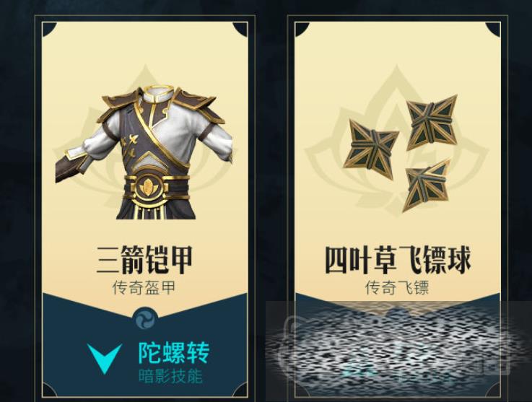Click the cyan downward chevron beside 陀螺转
This screenshot has width=532, height=402.
(105, 358)
